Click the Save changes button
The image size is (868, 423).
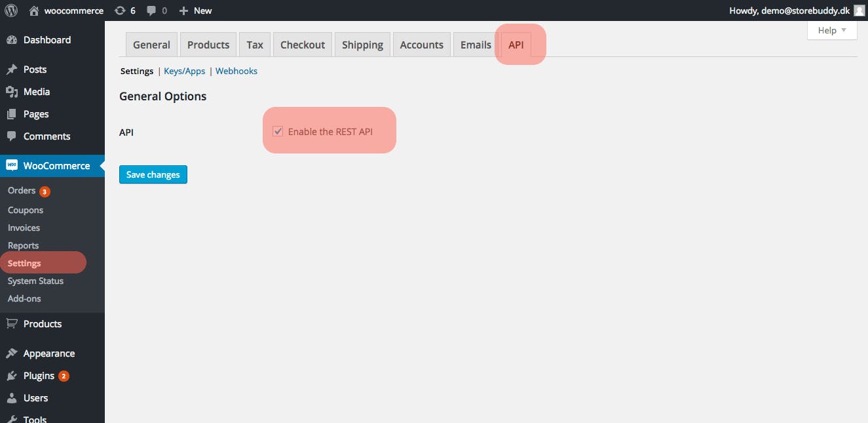(153, 174)
